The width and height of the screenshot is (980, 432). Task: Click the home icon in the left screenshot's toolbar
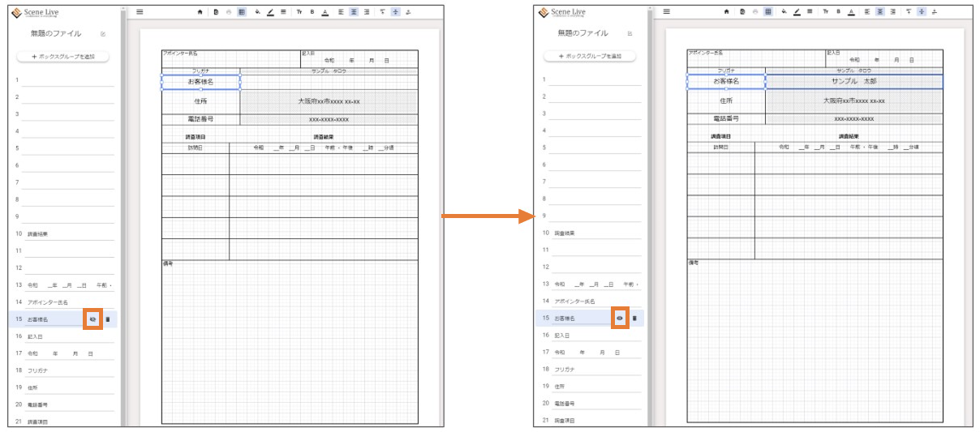tap(200, 12)
